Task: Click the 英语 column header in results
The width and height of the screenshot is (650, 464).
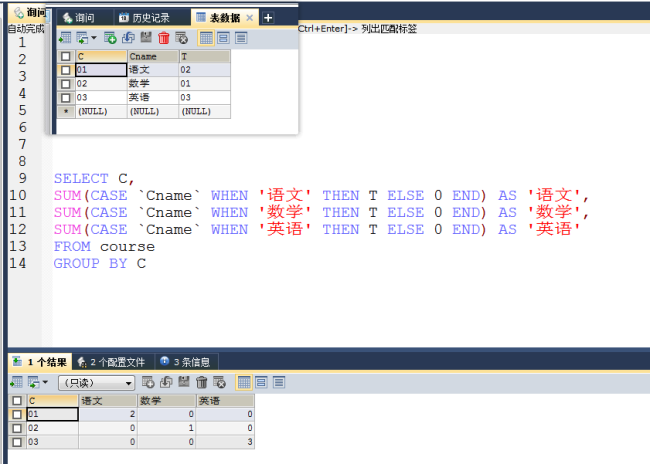Action: pyautogui.click(x=225, y=401)
